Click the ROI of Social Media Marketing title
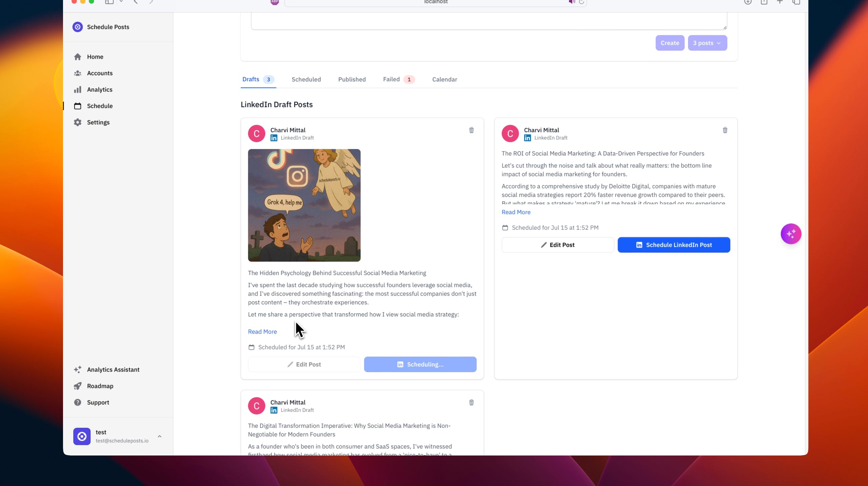The height and width of the screenshot is (486, 868). pos(603,153)
